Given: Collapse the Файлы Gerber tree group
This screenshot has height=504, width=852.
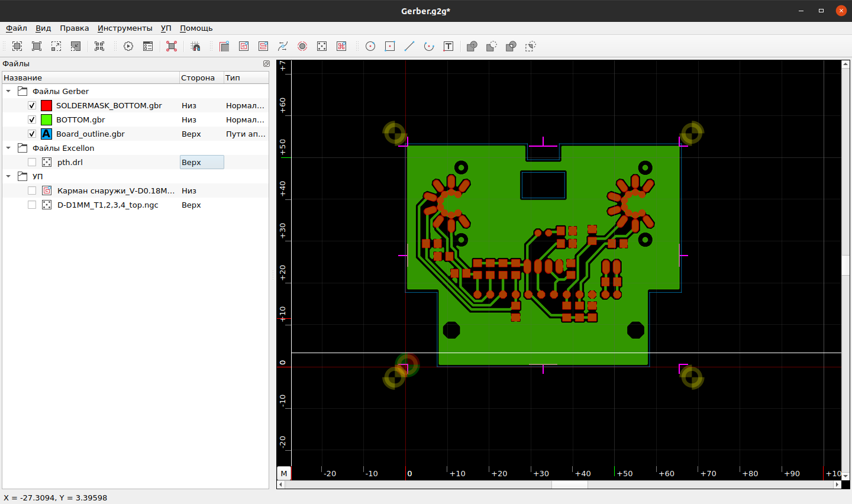Looking at the screenshot, I should [x=8, y=92].
